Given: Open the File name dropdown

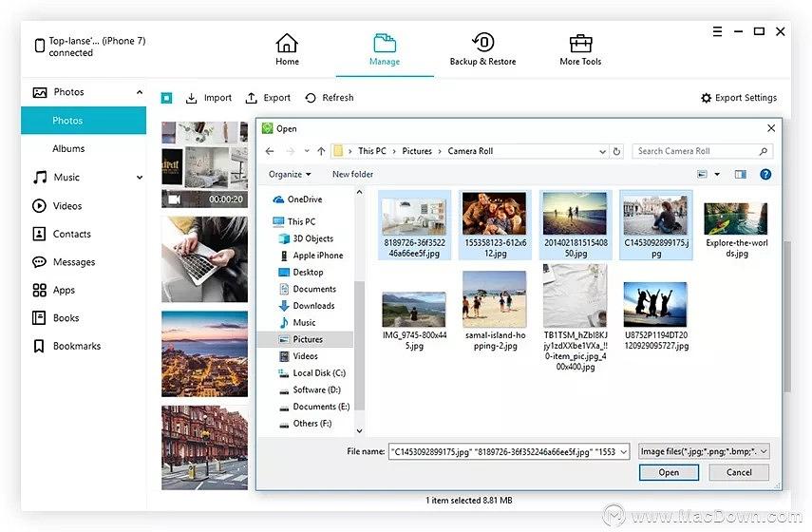Looking at the screenshot, I should coord(624,452).
